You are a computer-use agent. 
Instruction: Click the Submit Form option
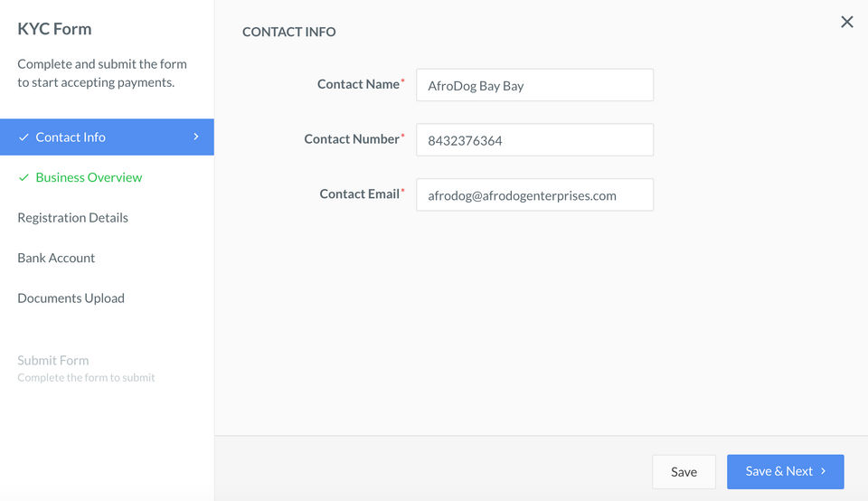point(53,361)
